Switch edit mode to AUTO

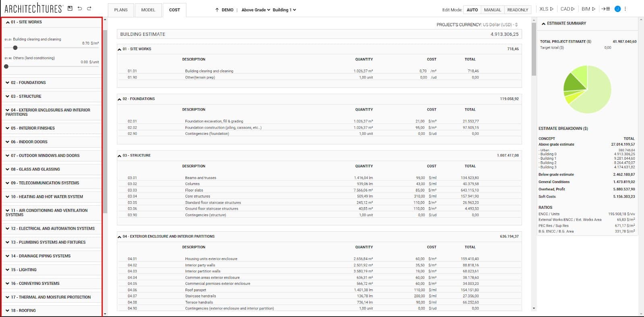point(472,10)
